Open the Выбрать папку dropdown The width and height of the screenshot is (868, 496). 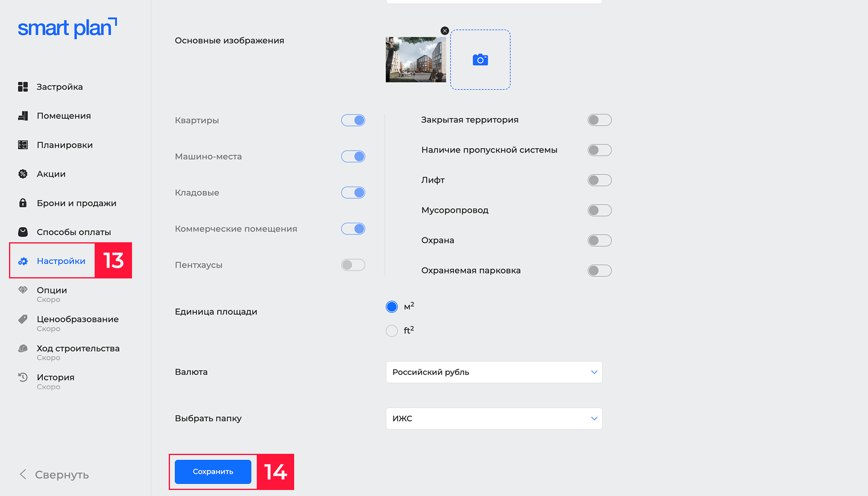point(494,418)
